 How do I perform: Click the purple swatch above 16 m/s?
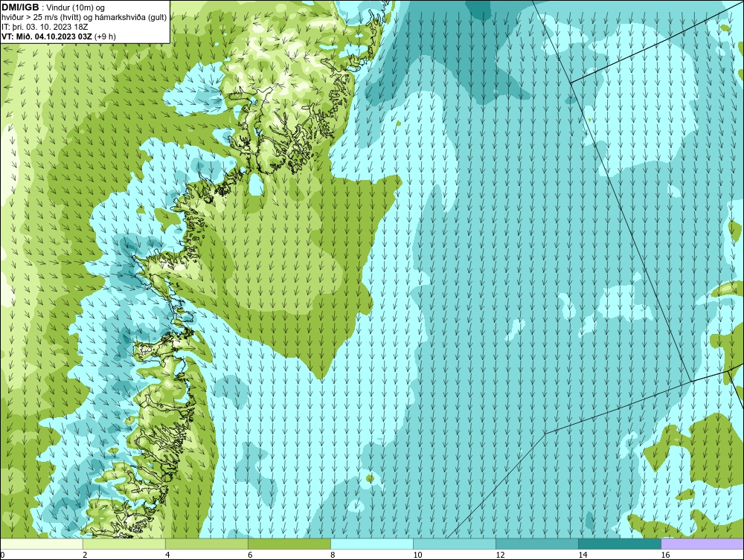click(702, 544)
